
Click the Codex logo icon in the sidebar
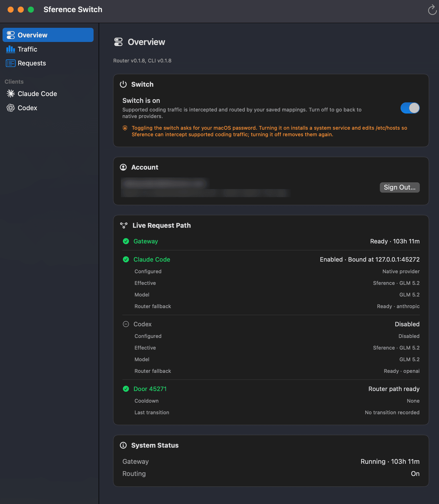(x=11, y=108)
